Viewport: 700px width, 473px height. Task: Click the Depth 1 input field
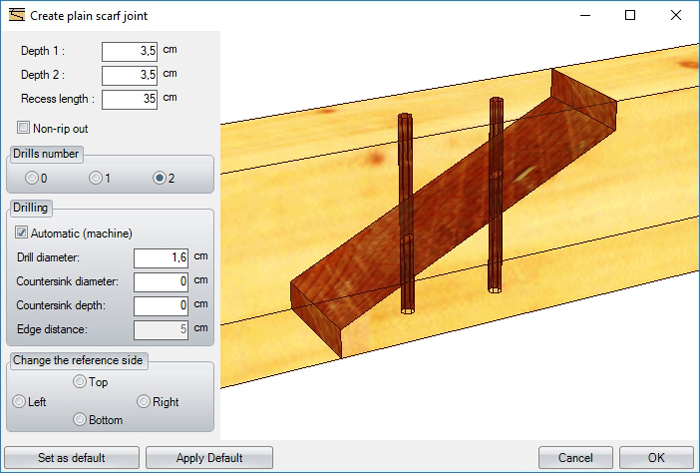[129, 52]
